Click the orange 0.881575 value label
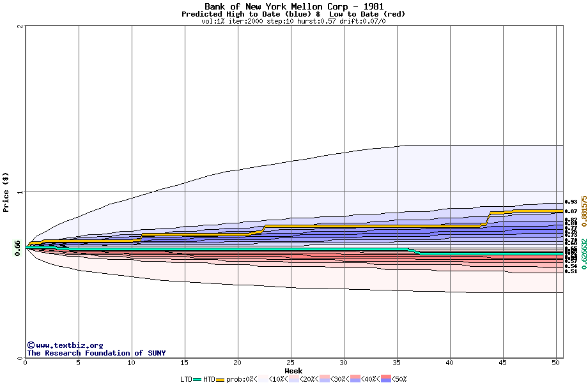Image resolution: width=588 pixels, height=383 pixels. 584,211
